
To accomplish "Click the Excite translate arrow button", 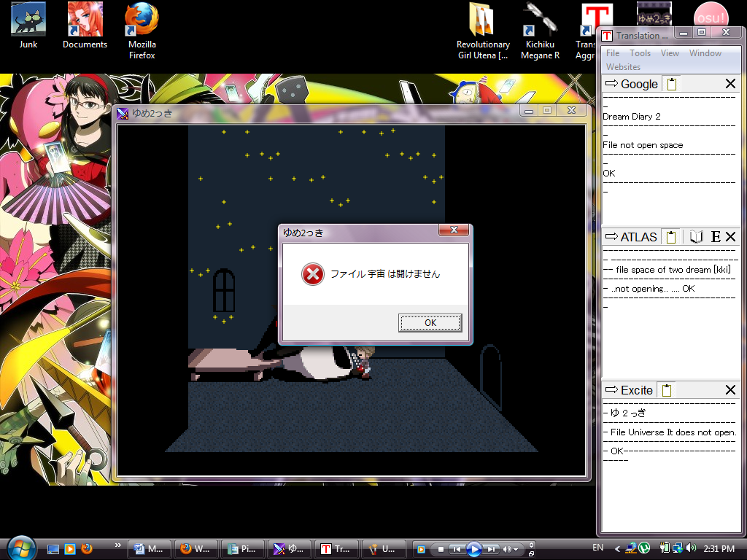I will (611, 390).
